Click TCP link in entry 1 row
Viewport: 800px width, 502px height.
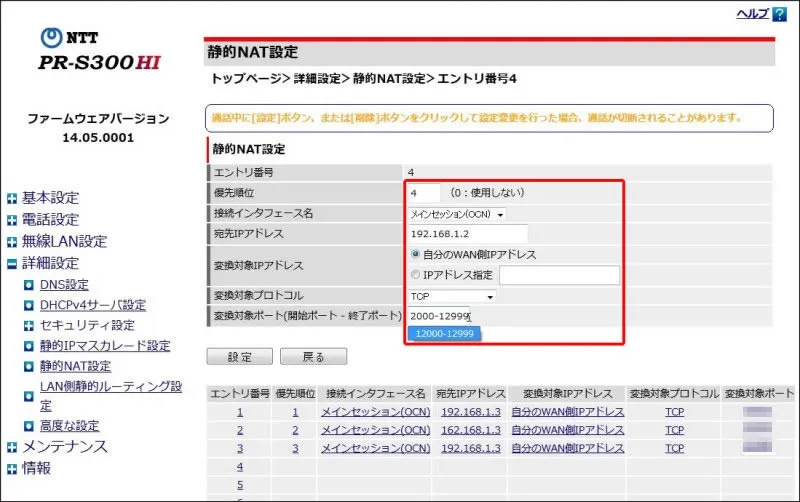click(x=674, y=412)
